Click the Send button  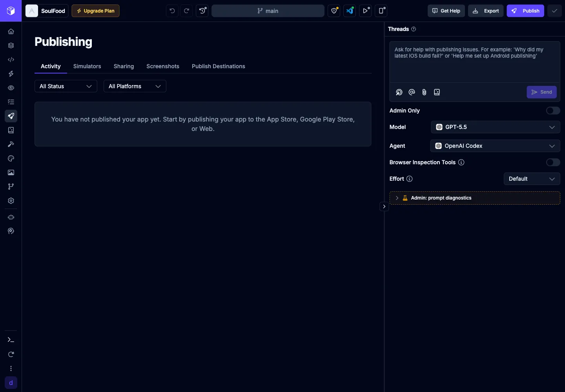541,92
